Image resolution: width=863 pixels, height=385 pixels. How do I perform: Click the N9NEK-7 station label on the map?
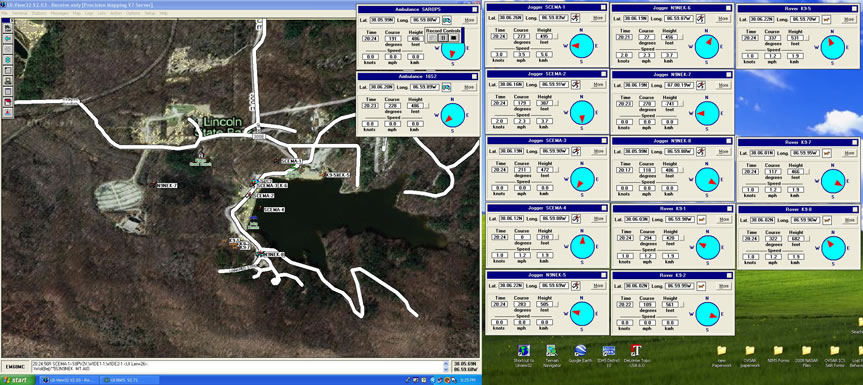pos(167,185)
